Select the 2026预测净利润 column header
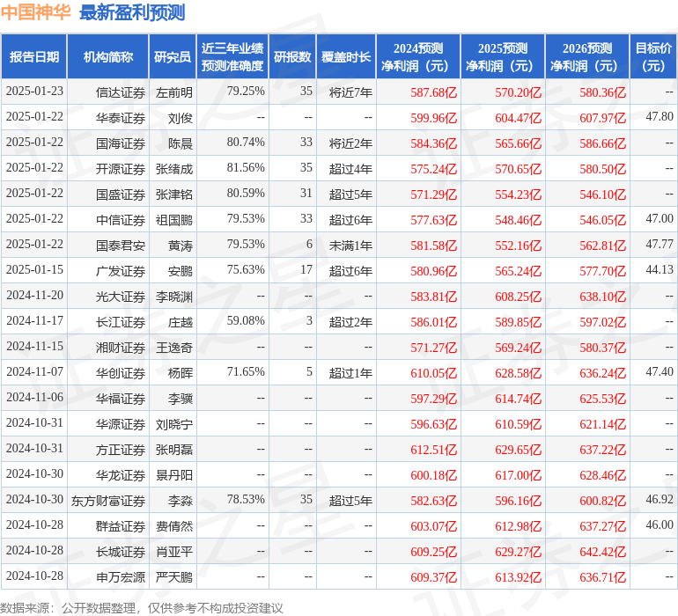The width and height of the screenshot is (678, 616). 587,56
